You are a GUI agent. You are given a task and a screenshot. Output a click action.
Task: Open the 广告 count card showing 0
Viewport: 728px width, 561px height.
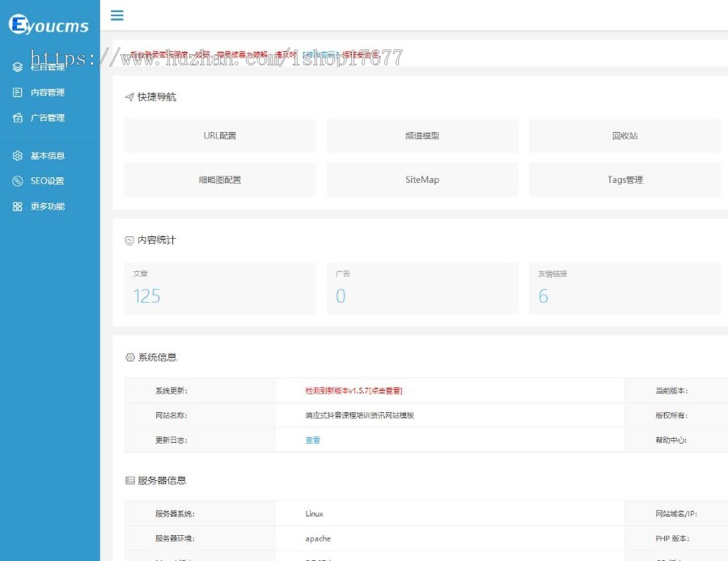pyautogui.click(x=422, y=288)
